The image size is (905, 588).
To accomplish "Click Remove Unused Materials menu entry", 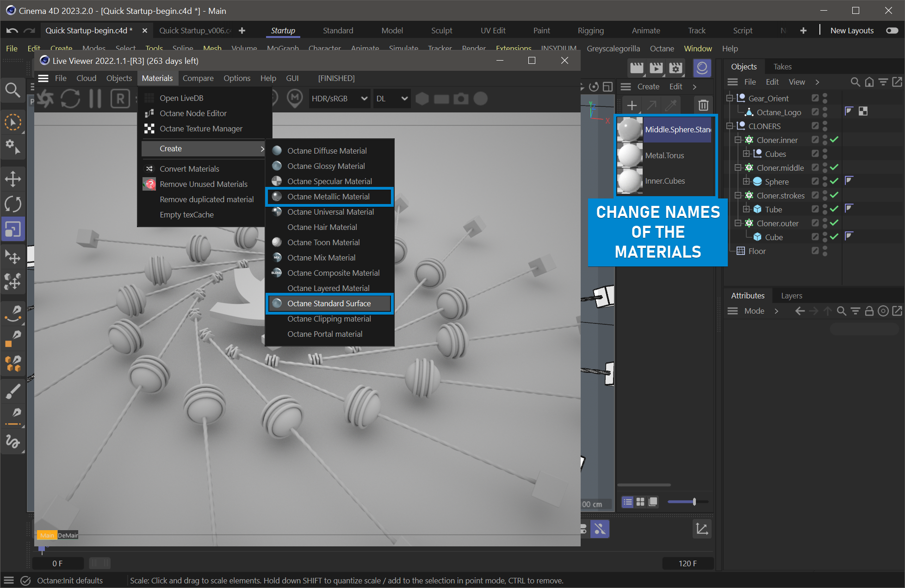I will (x=203, y=184).
